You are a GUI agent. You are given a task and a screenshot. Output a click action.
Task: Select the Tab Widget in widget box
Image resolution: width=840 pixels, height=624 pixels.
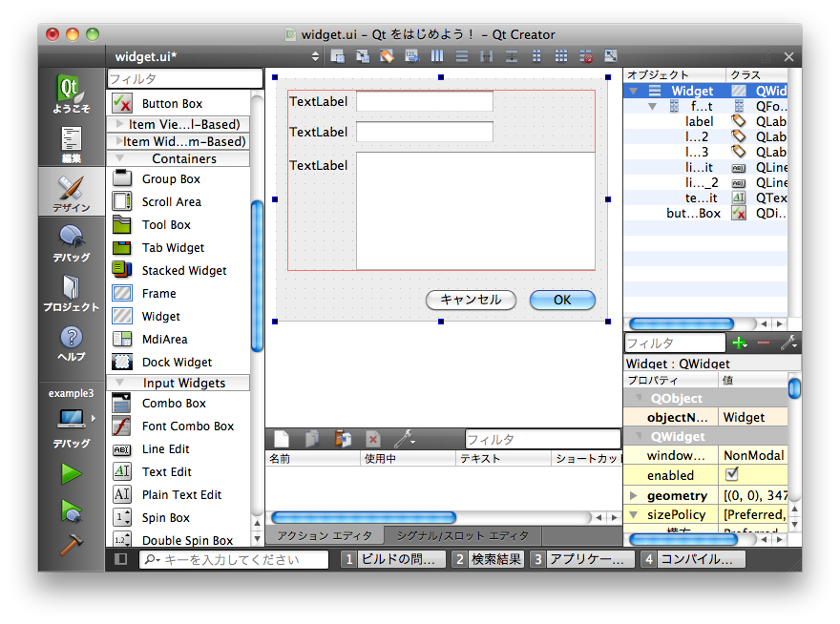tap(173, 248)
